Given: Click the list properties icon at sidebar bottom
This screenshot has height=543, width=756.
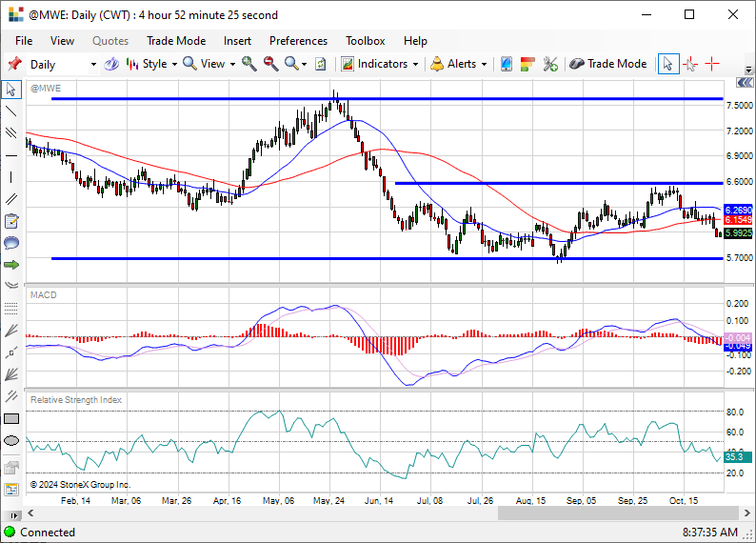Looking at the screenshot, I should tap(11, 490).
